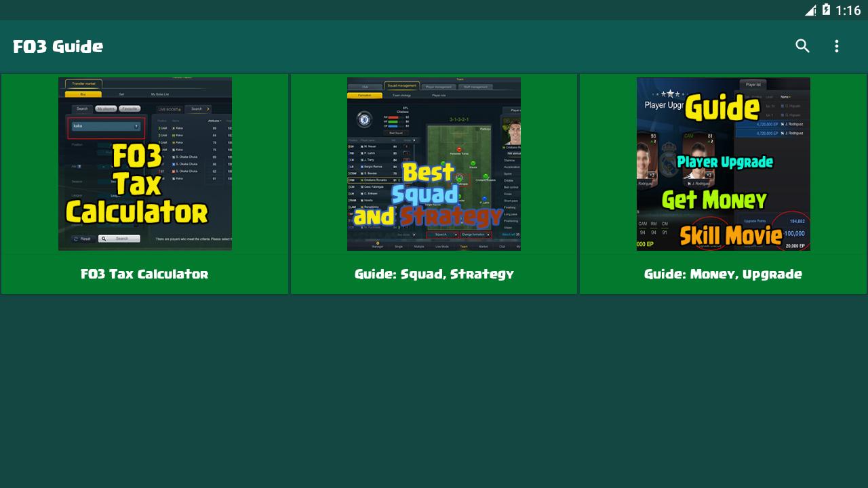868x488 pixels.
Task: Tap the Best Squad and Strategy thumbnail
Action: pos(434,164)
